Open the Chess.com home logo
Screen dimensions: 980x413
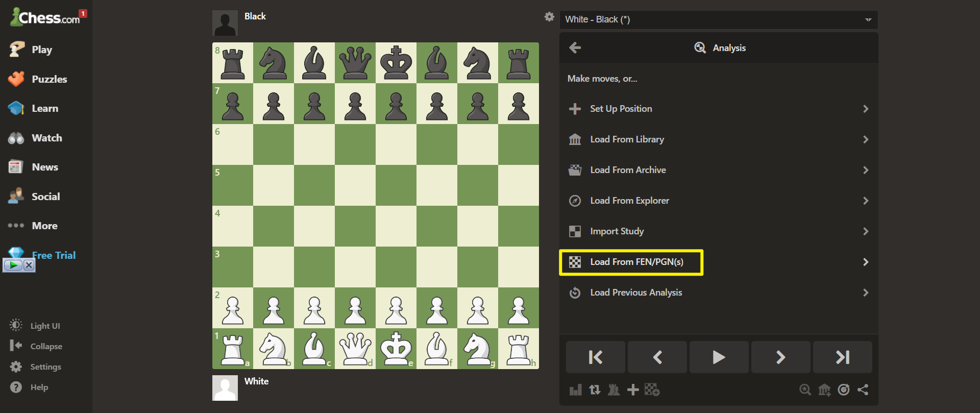[45, 17]
